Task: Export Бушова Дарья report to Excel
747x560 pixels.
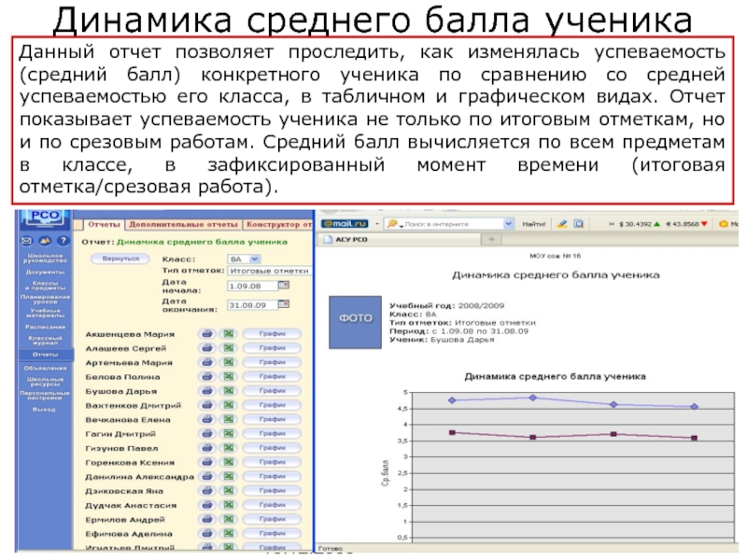Action: pyautogui.click(x=229, y=391)
